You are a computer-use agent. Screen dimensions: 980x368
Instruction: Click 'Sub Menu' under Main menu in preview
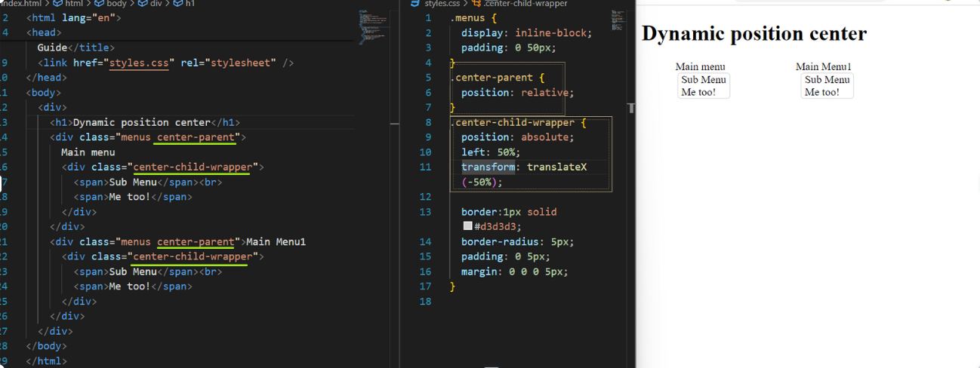tap(704, 80)
